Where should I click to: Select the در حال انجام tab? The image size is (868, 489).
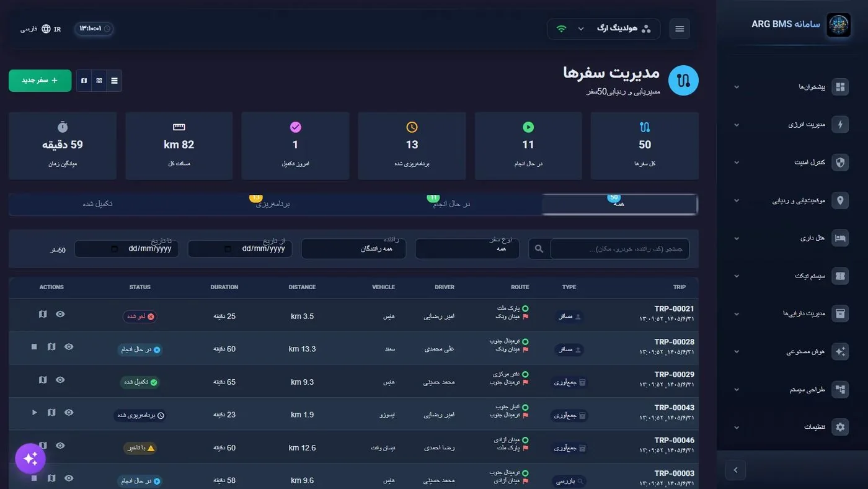pos(451,205)
